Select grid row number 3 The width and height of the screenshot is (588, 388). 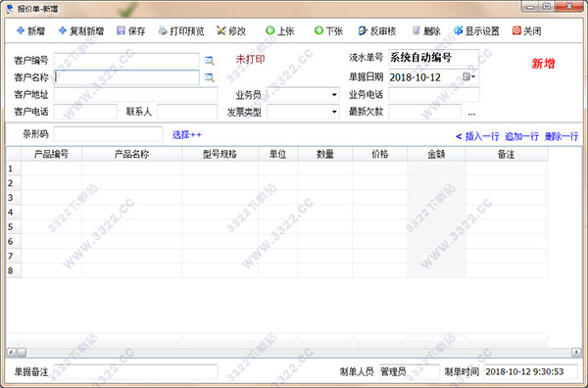(x=14, y=198)
